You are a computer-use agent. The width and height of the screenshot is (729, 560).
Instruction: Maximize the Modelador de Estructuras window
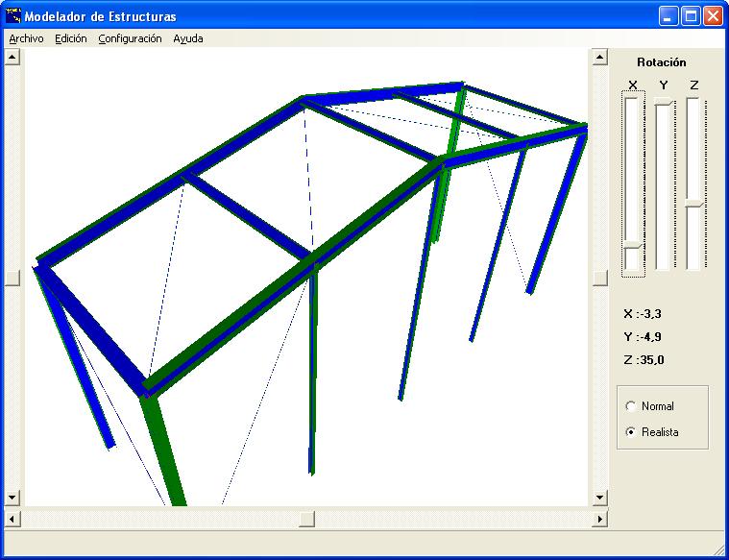click(x=691, y=16)
